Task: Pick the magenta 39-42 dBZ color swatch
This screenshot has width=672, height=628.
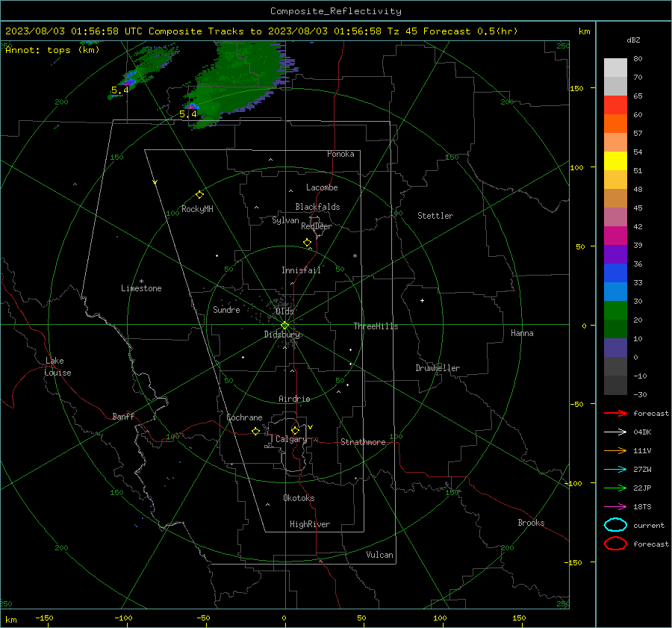Action: [x=615, y=236]
